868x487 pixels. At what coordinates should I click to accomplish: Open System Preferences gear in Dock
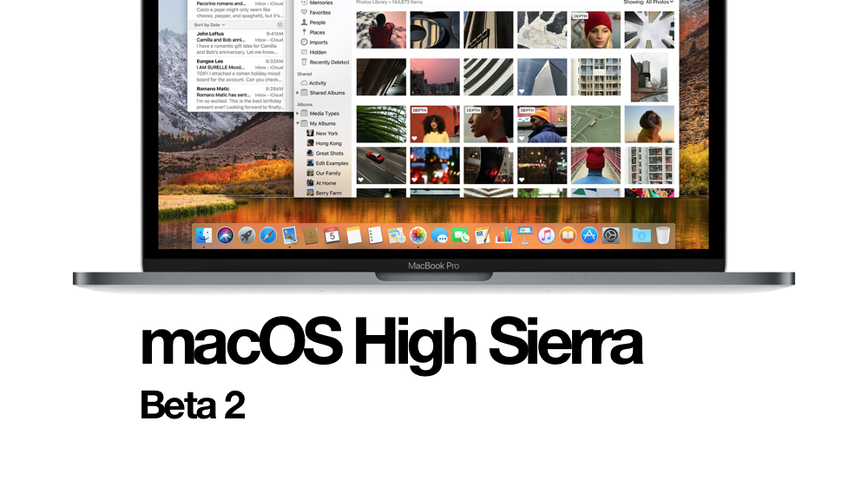[x=610, y=236]
